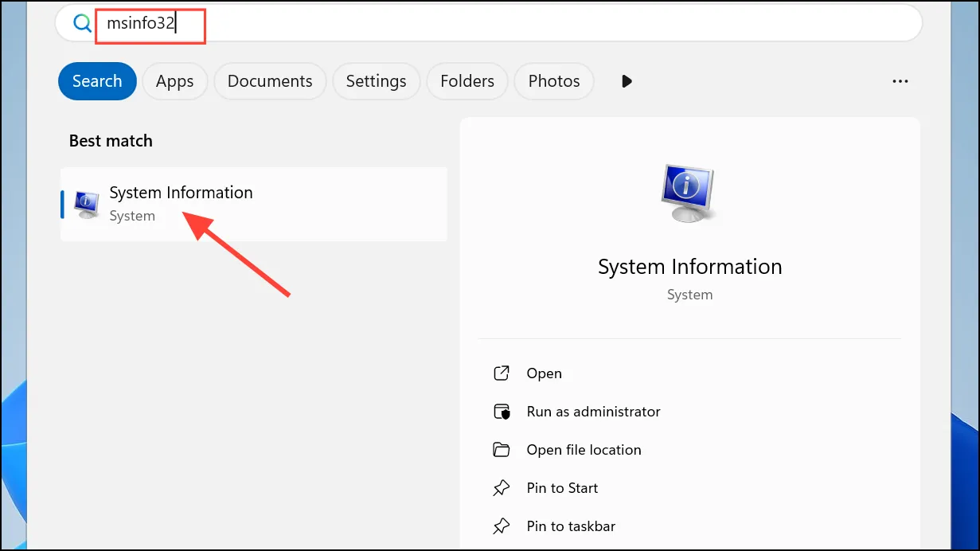Choose the Settings filter tab

click(x=377, y=81)
